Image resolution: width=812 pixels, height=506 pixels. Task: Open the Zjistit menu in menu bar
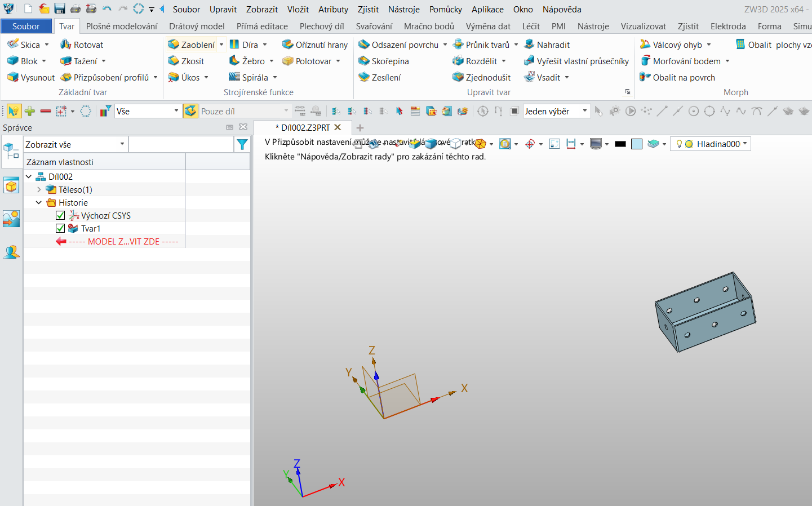click(368, 9)
